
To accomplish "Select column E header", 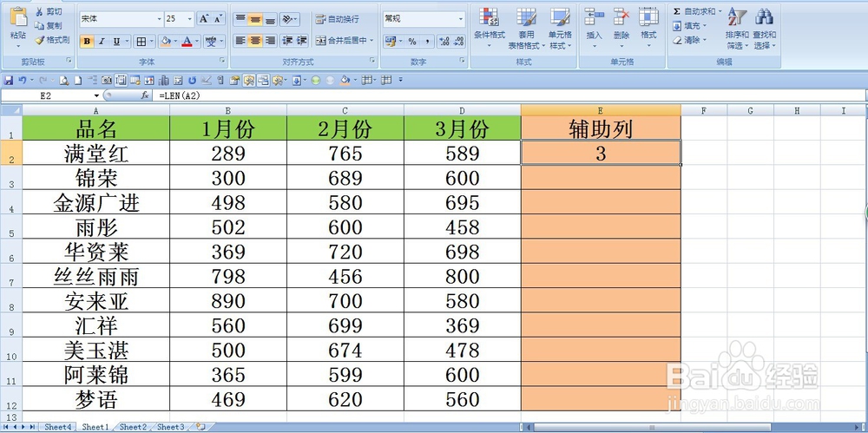I will [x=601, y=110].
